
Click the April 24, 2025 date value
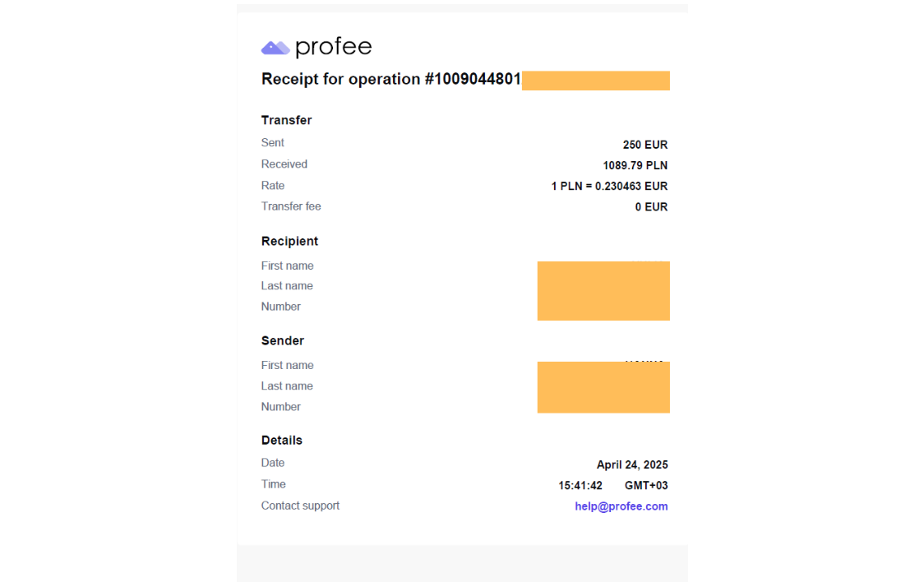point(632,464)
